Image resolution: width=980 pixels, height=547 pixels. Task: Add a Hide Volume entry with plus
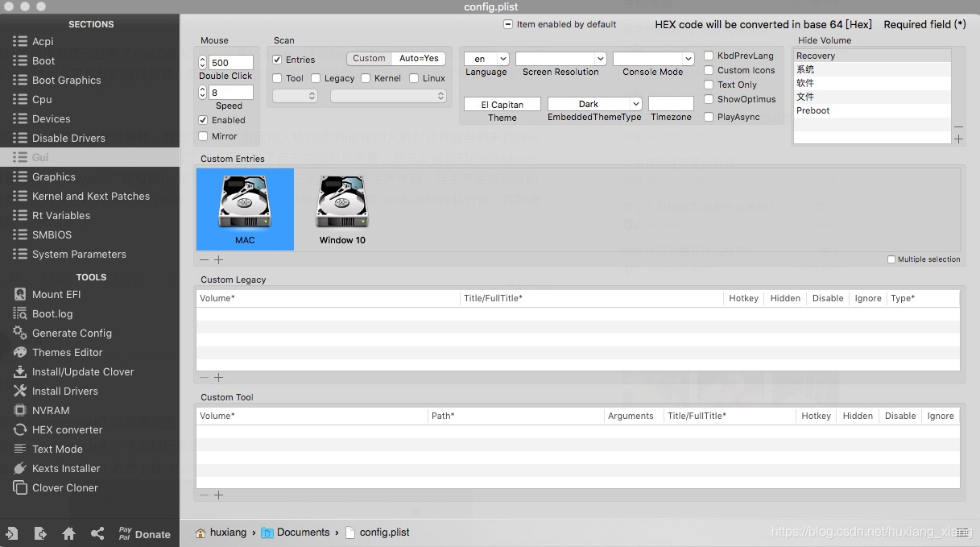[x=958, y=139]
